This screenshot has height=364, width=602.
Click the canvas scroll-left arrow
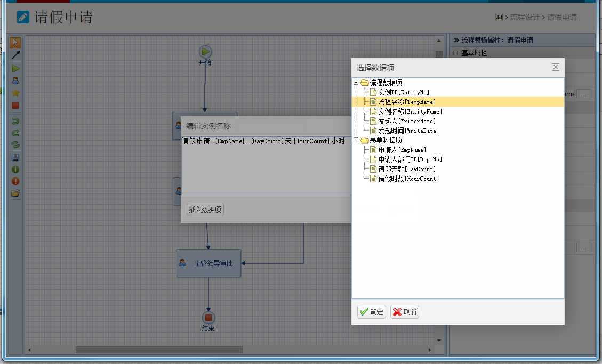pyautogui.click(x=29, y=350)
